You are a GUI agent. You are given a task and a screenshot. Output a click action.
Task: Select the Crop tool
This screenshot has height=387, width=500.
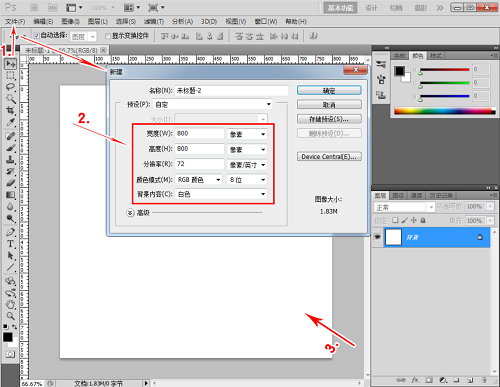(10, 110)
